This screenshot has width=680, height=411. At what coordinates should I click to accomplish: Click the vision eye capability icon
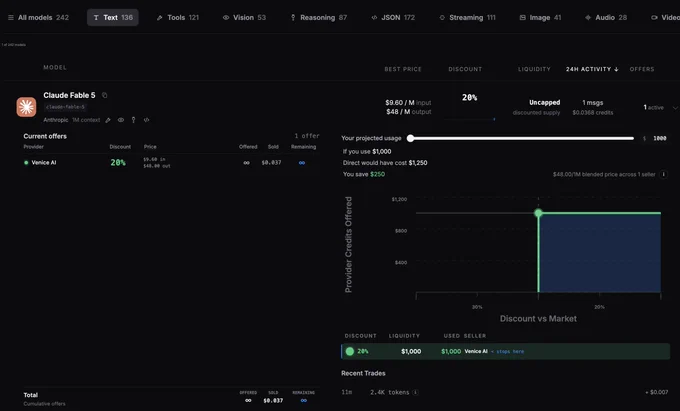pos(121,120)
